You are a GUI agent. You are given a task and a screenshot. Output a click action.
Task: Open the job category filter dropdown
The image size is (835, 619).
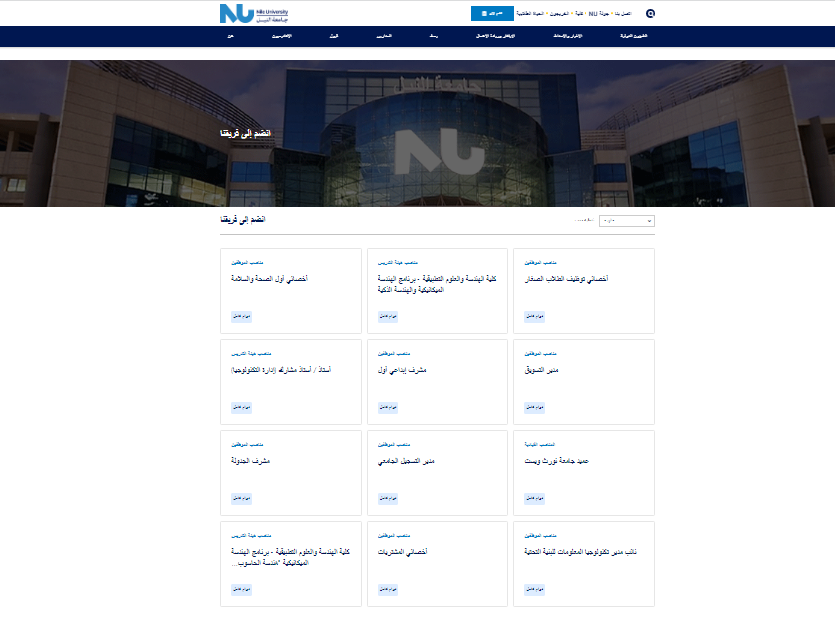click(x=626, y=220)
